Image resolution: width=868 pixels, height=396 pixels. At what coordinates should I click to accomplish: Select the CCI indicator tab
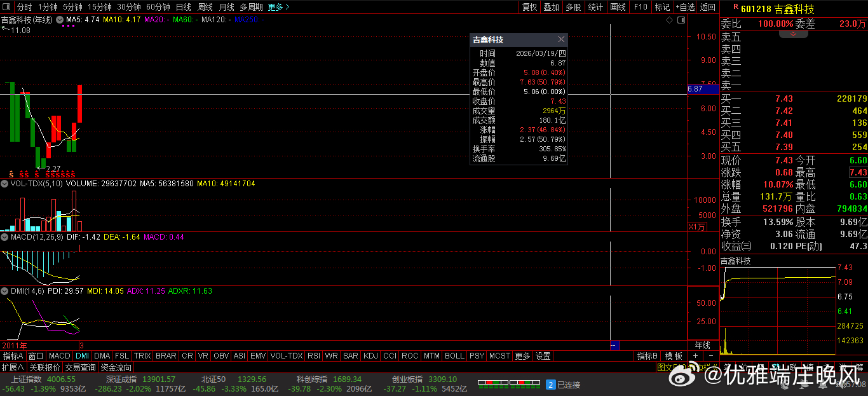tap(390, 356)
